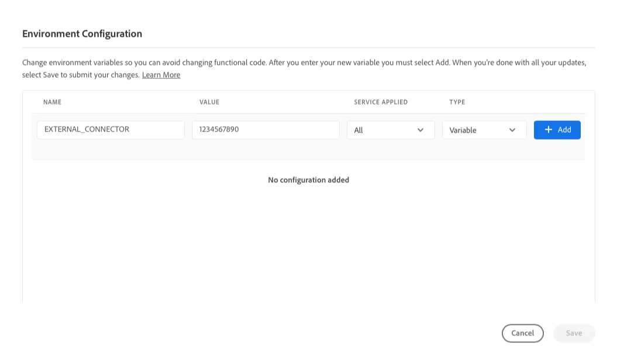Focus the Name field containing EXTERNAL_CONNECTOR
Image resolution: width=617 pixels, height=364 pixels.
click(x=111, y=130)
